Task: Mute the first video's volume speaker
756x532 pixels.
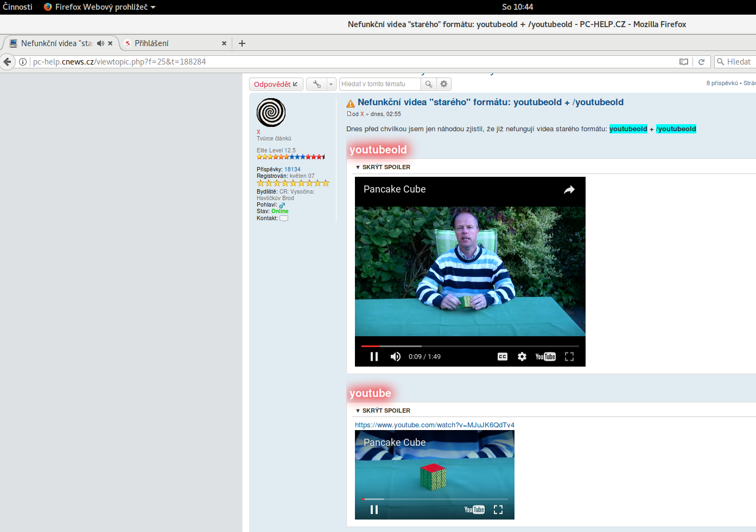Action: 396,357
